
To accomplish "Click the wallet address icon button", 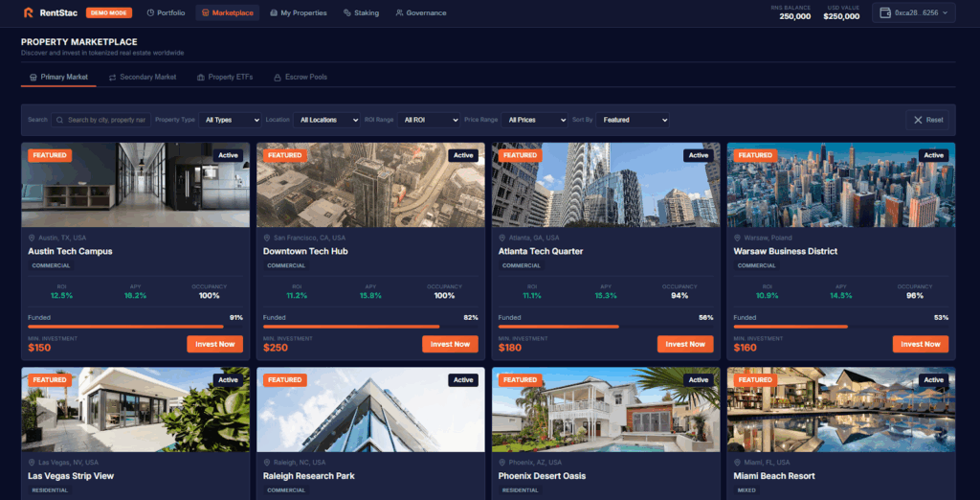I will click(885, 12).
